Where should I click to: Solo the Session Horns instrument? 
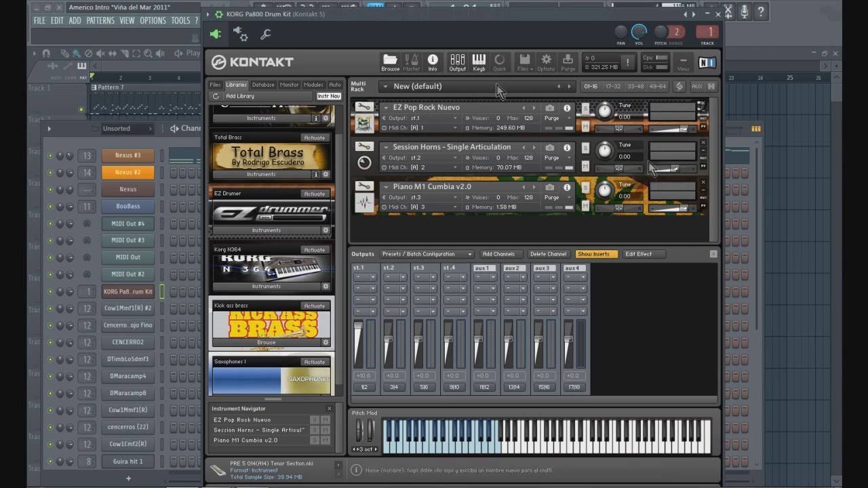point(585,148)
